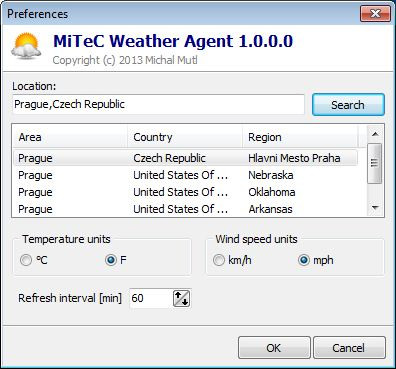Close the Preferences window
396x369 pixels.
tap(375, 13)
